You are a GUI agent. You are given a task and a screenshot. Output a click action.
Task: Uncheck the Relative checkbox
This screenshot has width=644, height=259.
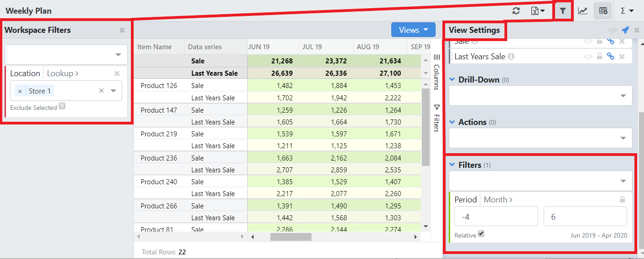point(481,234)
